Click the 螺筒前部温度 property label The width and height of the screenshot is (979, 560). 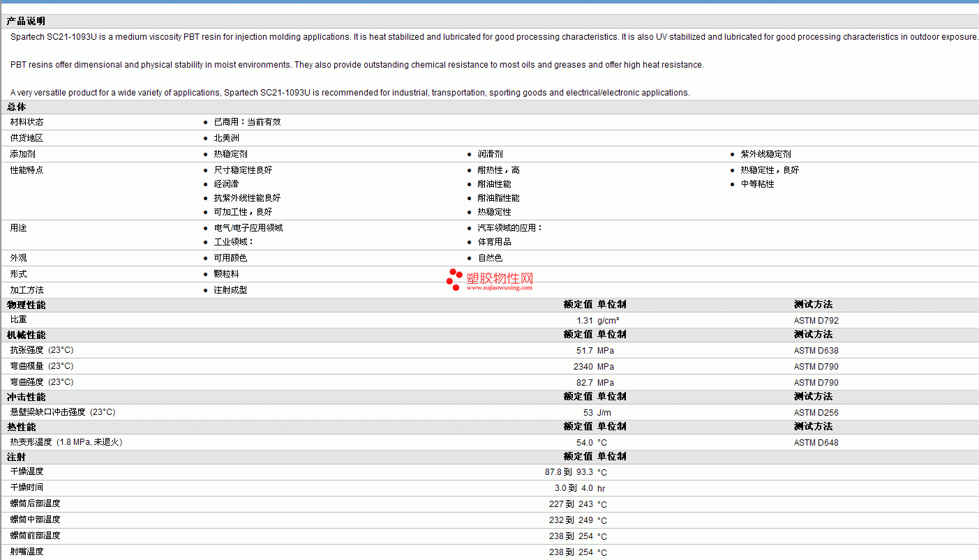35,536
